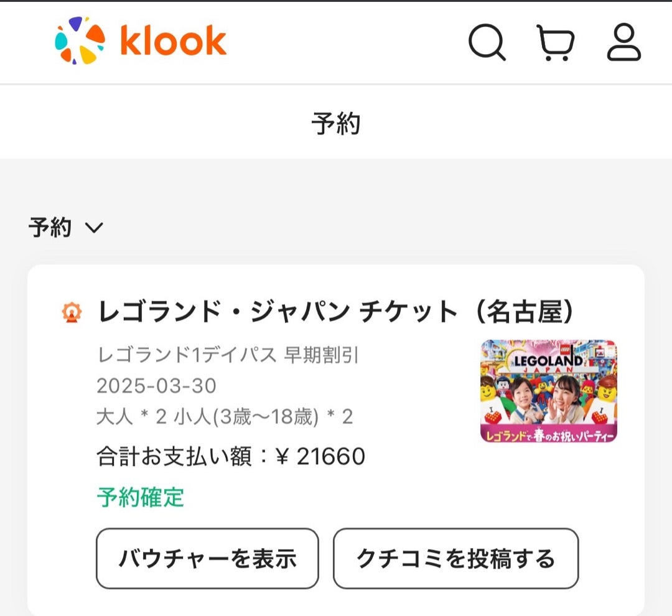Click the 大人 * 2 小人 quantity line
This screenshot has height=616, width=672.
tap(225, 417)
